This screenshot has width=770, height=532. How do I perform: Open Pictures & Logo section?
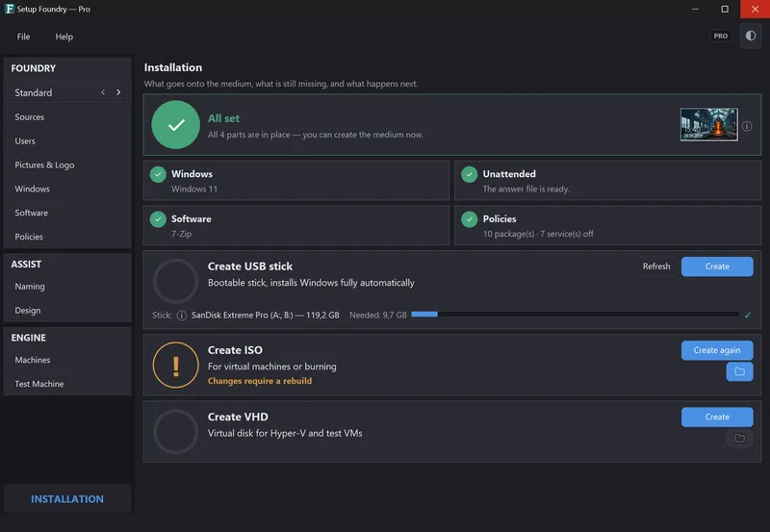tap(67, 165)
